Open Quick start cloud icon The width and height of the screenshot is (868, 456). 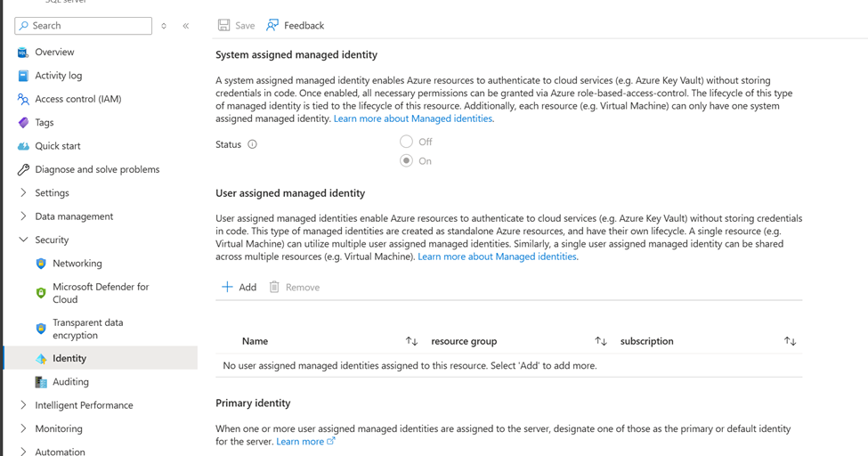tap(22, 146)
